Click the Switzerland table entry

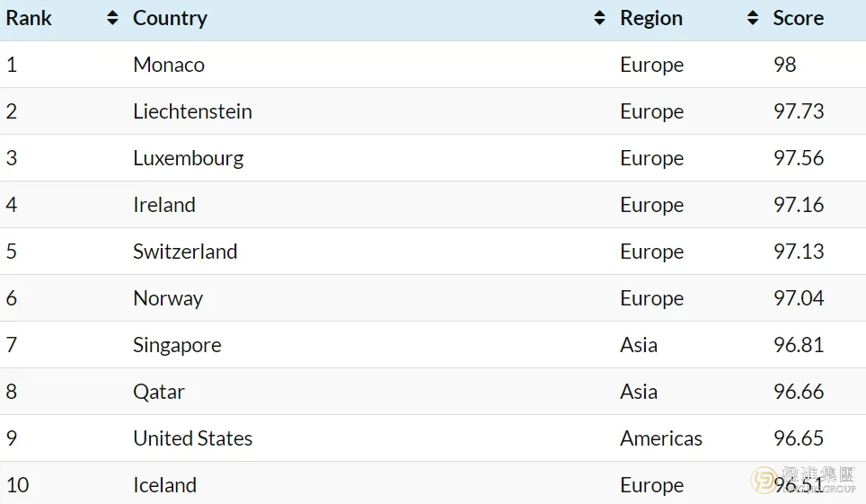pyautogui.click(x=185, y=252)
